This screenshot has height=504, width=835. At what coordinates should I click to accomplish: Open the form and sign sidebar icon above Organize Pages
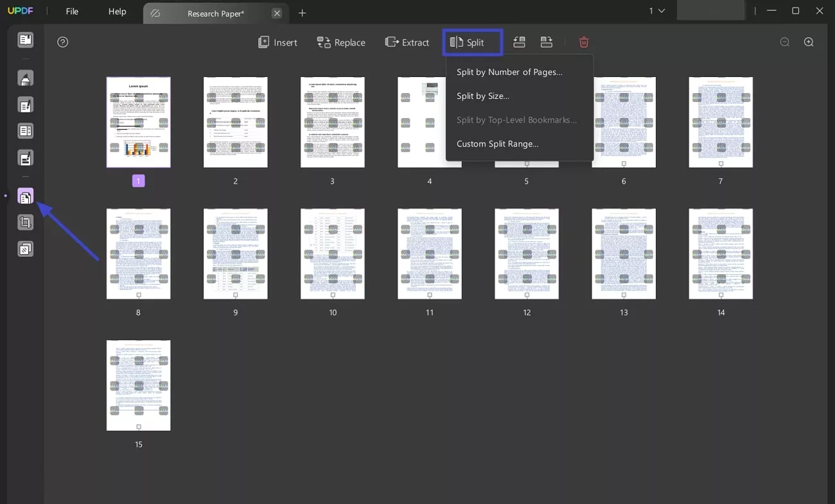point(25,158)
